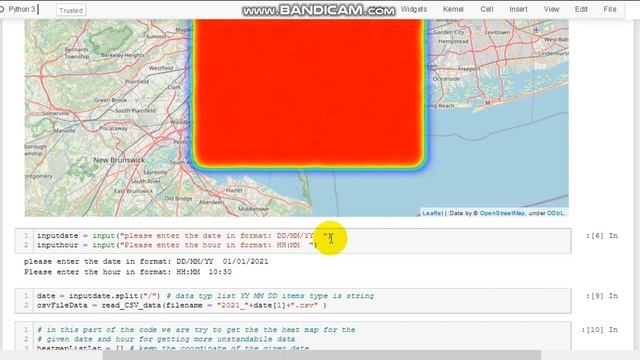The image size is (640, 360).
Task: Open the View menu
Action: [551, 9]
